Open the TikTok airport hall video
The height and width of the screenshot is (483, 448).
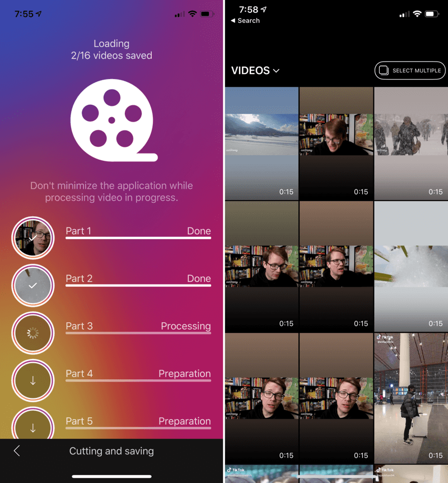(x=410, y=398)
